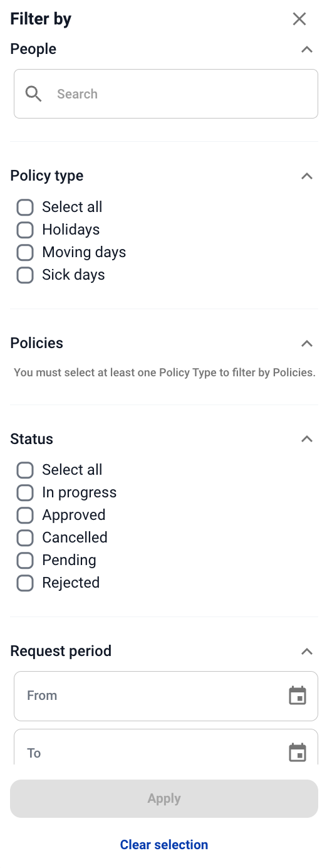This screenshot has height=868, width=332.
Task: Select the Rejected status checkbox
Action: coord(25,583)
